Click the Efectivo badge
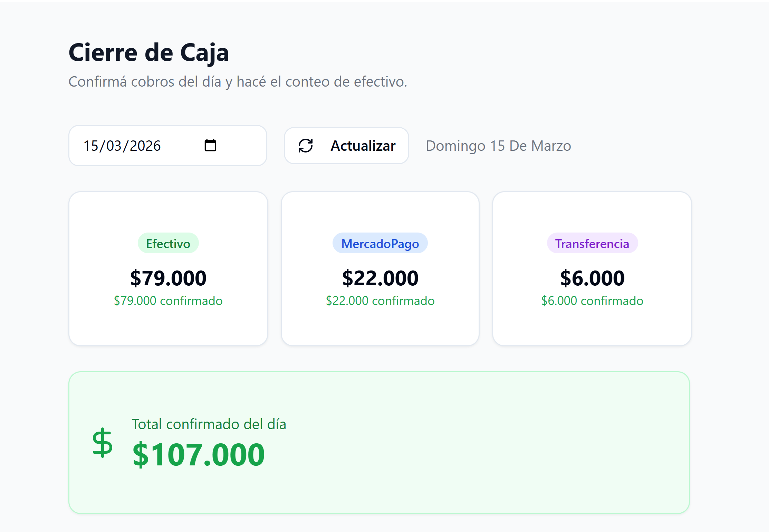The height and width of the screenshot is (532, 769). pyautogui.click(x=168, y=243)
